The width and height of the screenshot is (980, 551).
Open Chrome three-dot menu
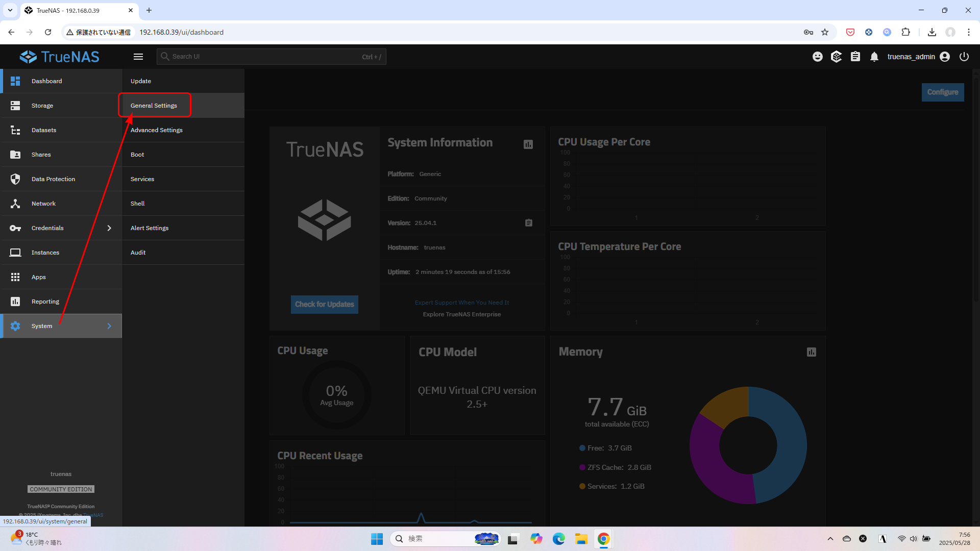click(x=969, y=32)
